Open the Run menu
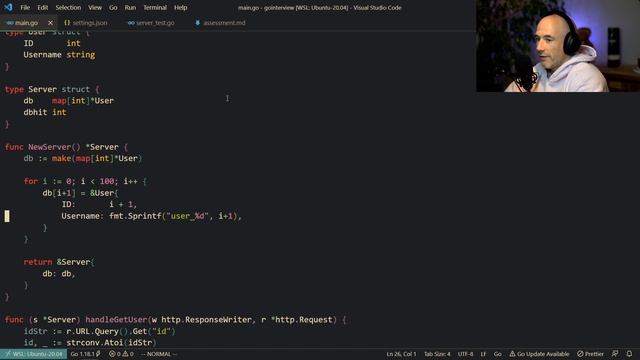 [x=130, y=7]
